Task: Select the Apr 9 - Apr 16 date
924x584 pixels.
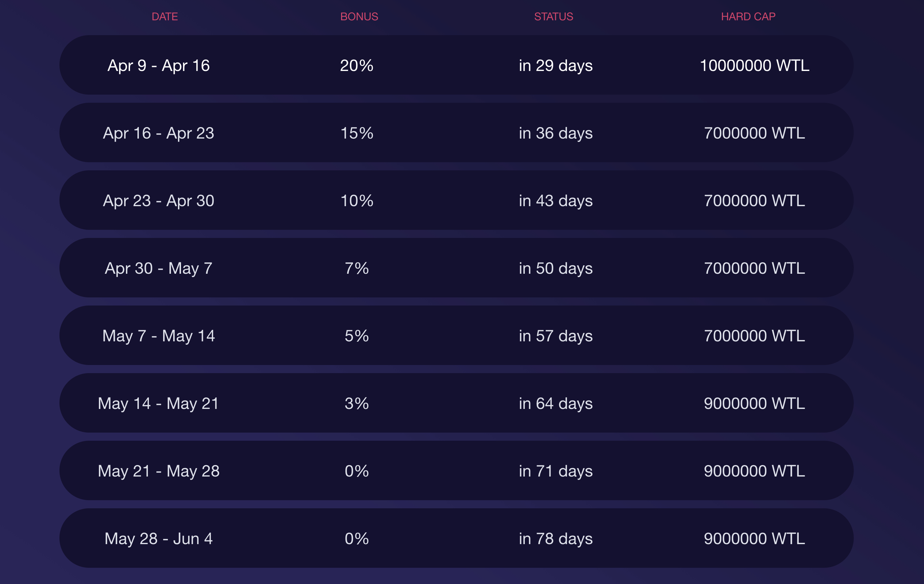Action: click(x=158, y=66)
